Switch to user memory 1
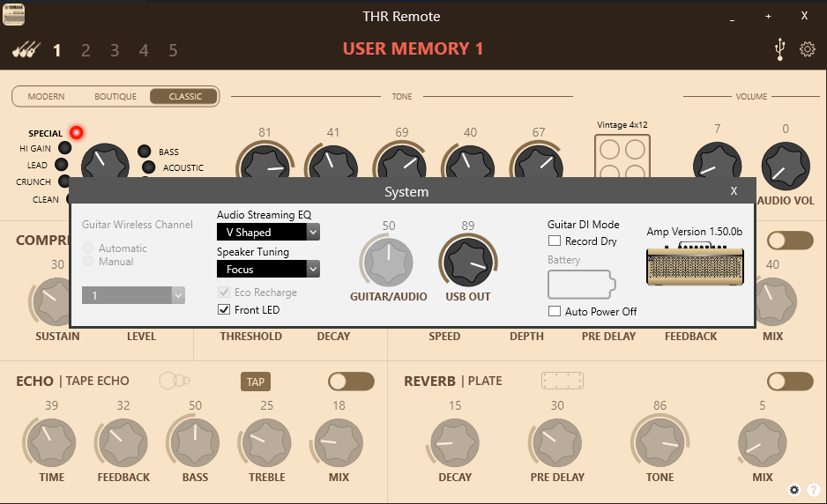Screen dimensions: 827x504 coord(57,50)
